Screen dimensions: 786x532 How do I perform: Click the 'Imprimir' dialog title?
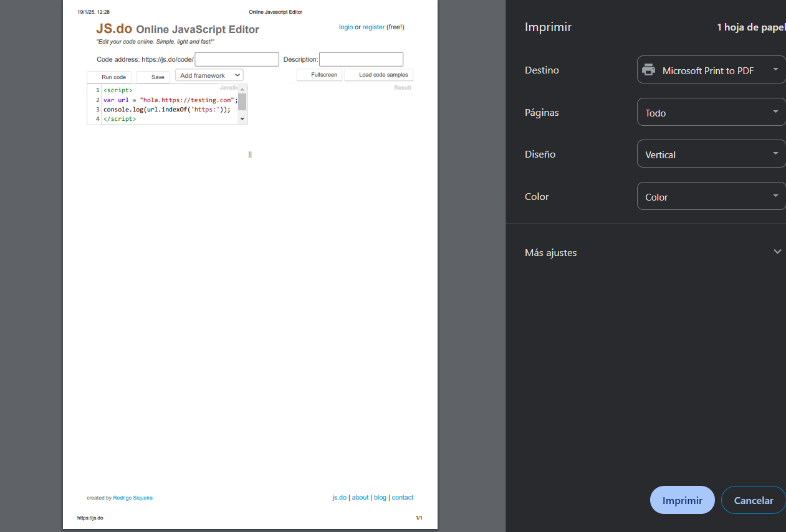tap(548, 27)
